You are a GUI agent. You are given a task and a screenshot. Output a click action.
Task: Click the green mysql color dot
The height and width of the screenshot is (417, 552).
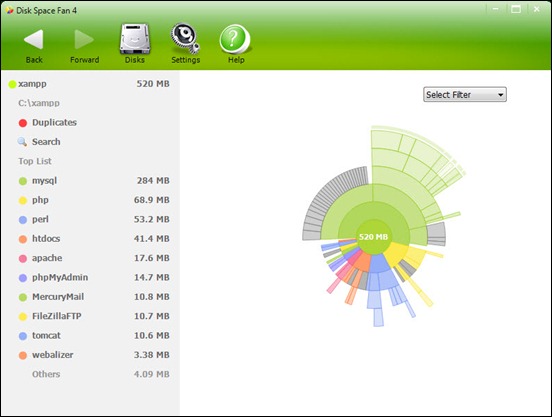[x=23, y=181]
